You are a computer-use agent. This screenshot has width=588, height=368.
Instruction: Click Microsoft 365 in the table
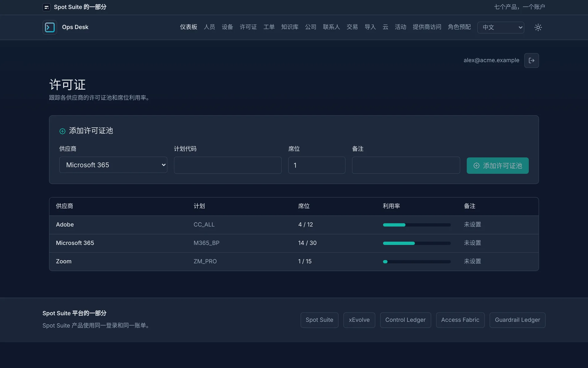[x=75, y=243]
